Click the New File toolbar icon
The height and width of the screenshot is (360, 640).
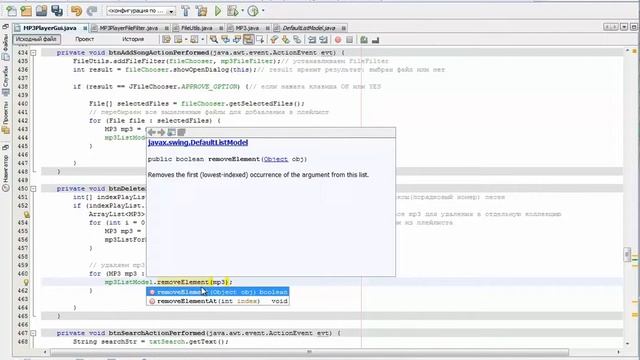point(11,11)
